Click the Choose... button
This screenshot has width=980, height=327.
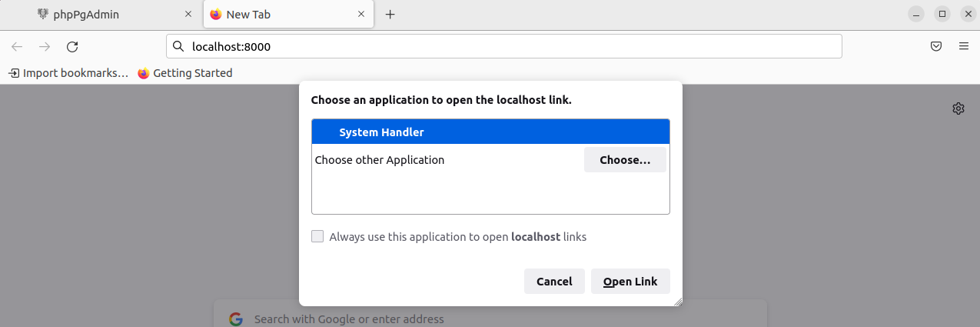tap(625, 160)
